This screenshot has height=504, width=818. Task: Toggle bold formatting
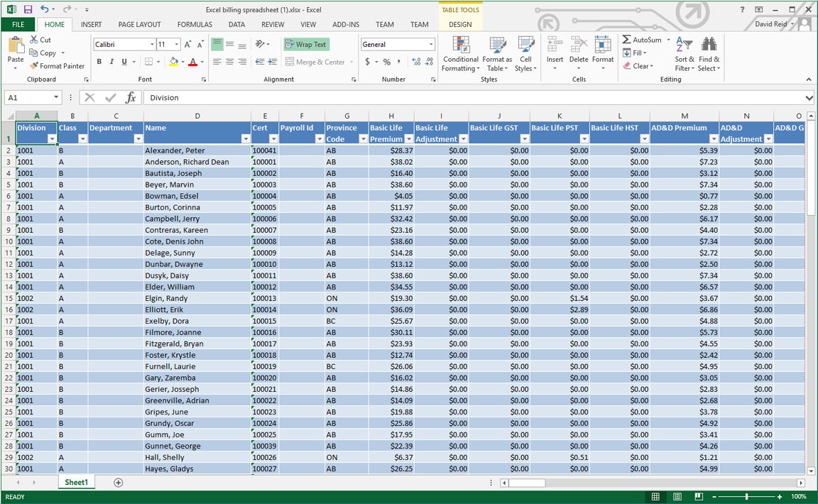[x=99, y=62]
